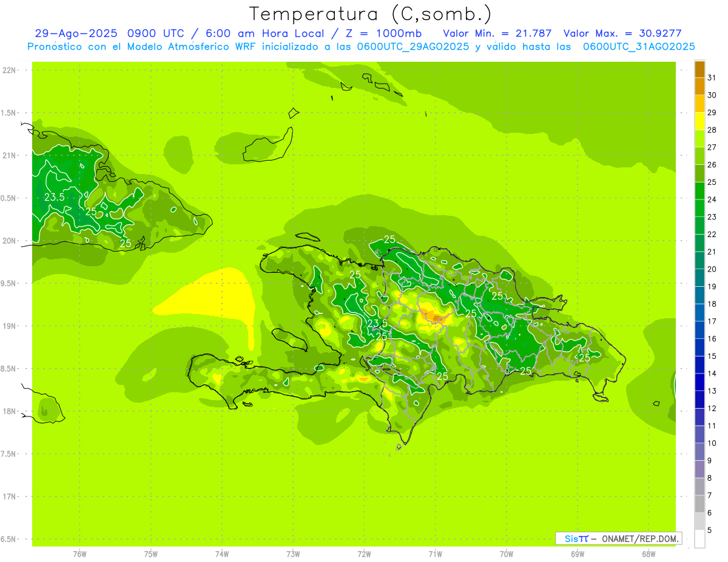Click the '74W' longitude label
Viewport: 728px width, 562px height.
[x=221, y=554]
